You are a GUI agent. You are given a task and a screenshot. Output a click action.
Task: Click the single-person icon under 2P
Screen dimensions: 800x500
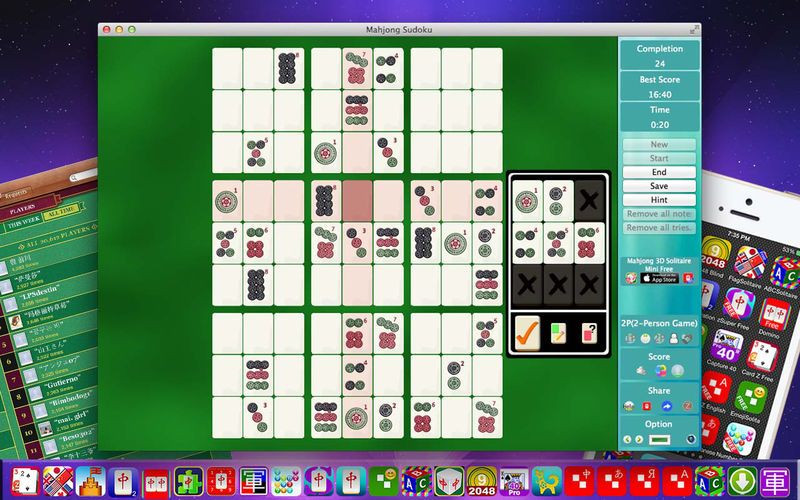[x=674, y=338]
